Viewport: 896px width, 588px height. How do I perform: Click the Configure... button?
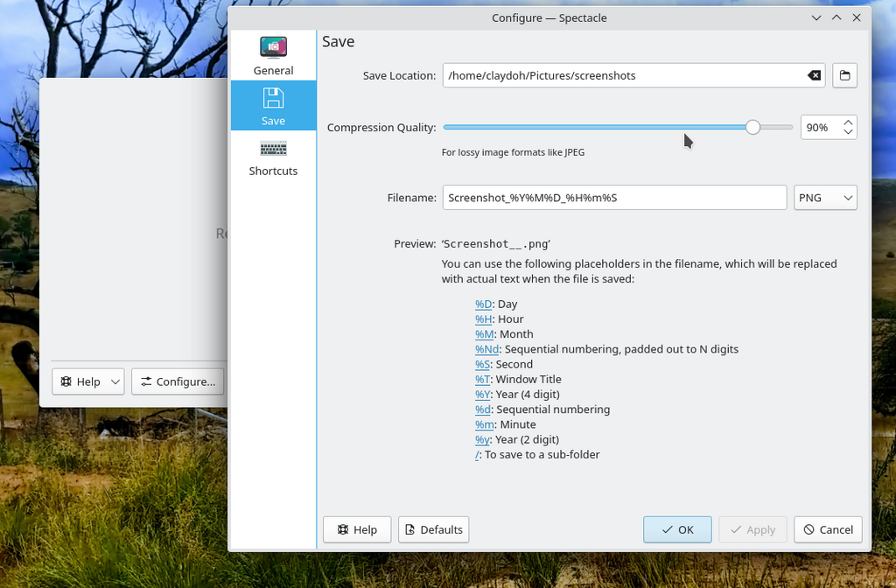[178, 381]
